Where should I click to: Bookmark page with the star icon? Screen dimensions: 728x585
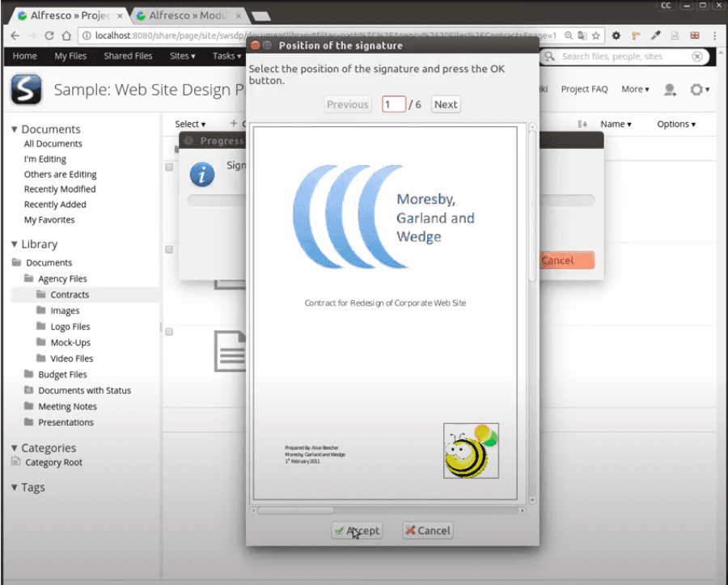pos(595,36)
